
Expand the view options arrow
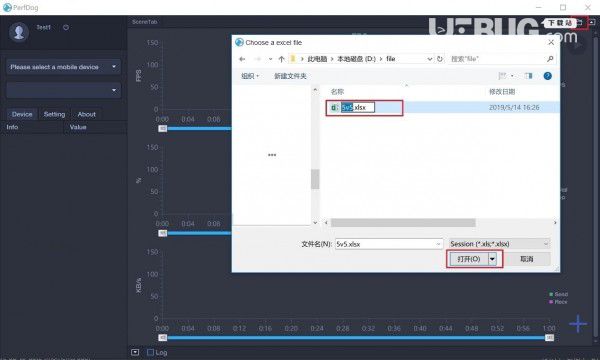[x=512, y=76]
